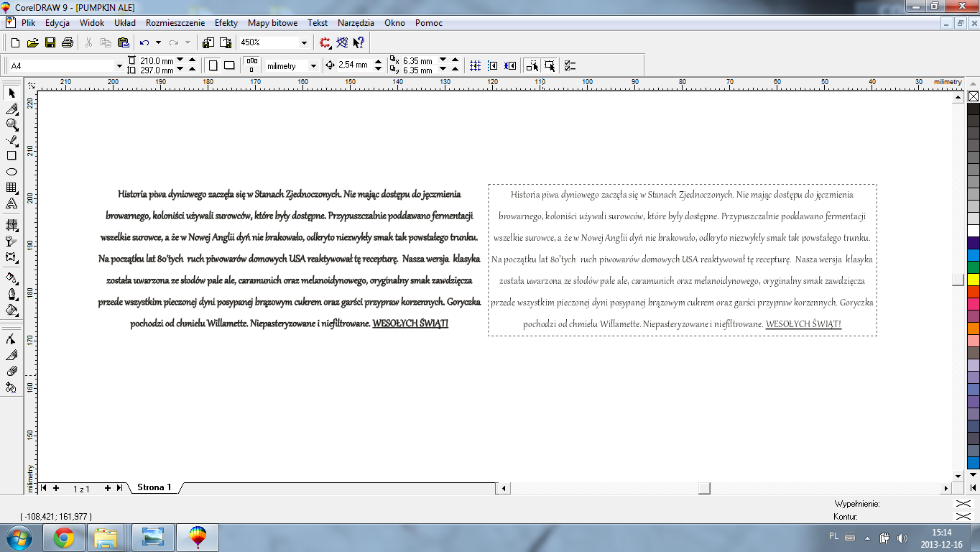Screen dimensions: 980x552
Task: Print the document via printer icon
Action: pos(67,42)
